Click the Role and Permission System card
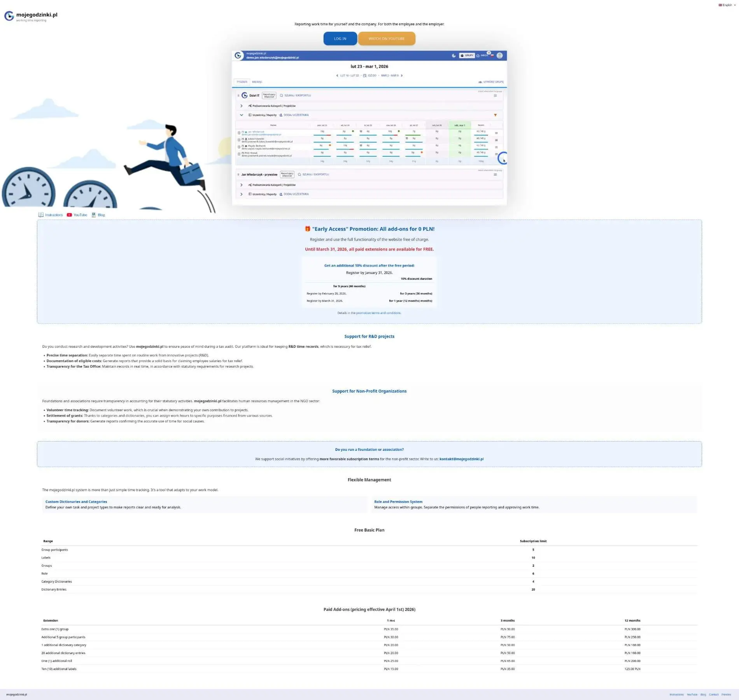 coord(533,504)
